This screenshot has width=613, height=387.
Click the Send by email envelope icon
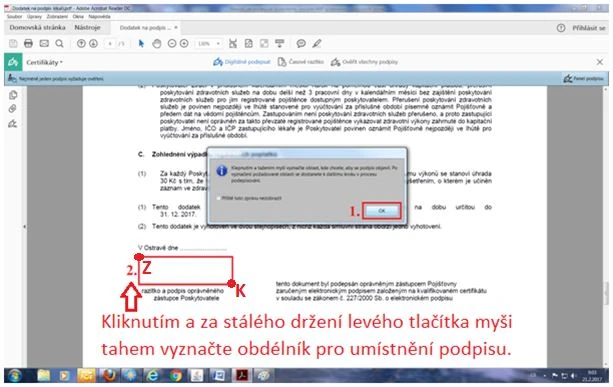click(44, 43)
